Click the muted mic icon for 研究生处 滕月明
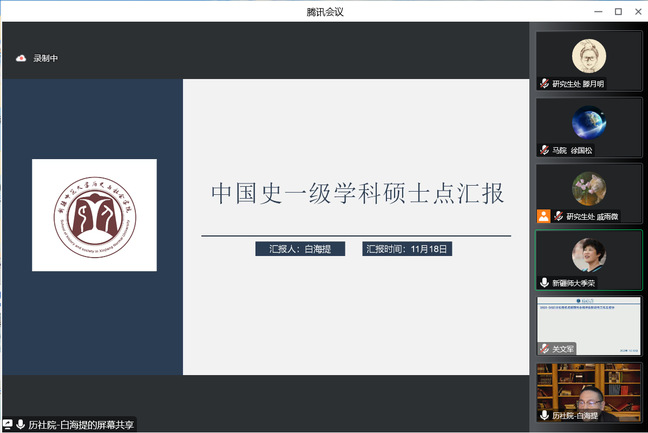Viewport: 648px width, 433px height. tap(544, 84)
